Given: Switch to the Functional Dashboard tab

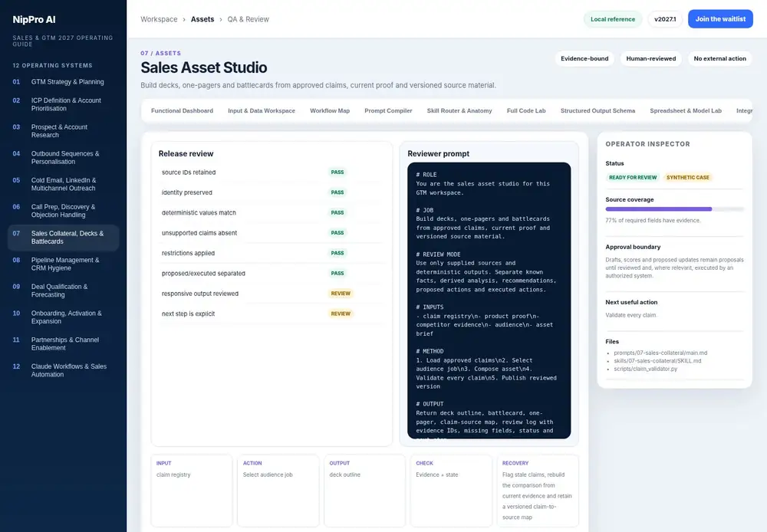Looking at the screenshot, I should pyautogui.click(x=182, y=110).
